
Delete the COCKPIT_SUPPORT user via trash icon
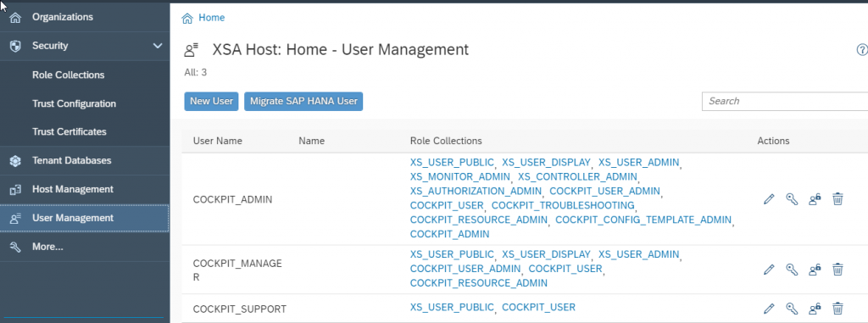838,308
